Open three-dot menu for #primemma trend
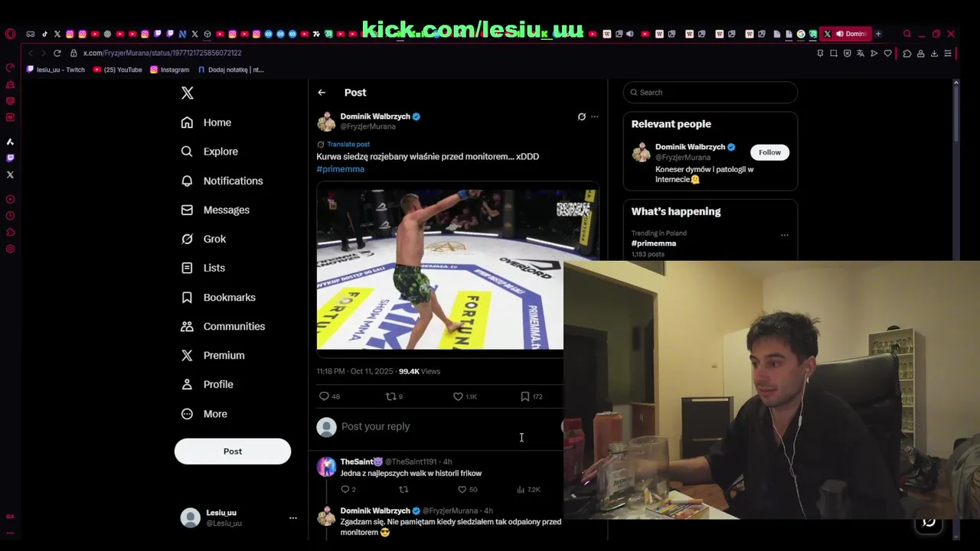The image size is (980, 551). click(784, 235)
